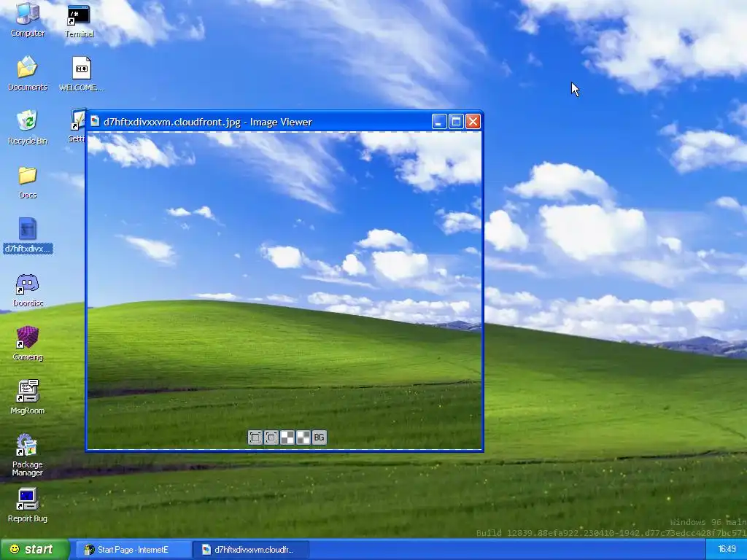Open the Computer desktop icon
Viewport: 747px width, 560px height.
click(x=28, y=20)
